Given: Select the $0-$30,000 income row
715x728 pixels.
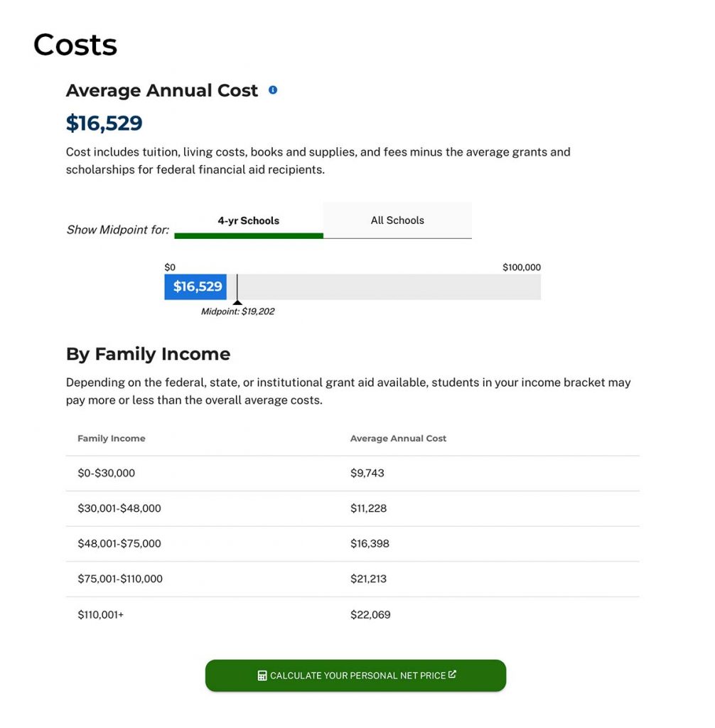Looking at the screenshot, I should click(105, 473).
